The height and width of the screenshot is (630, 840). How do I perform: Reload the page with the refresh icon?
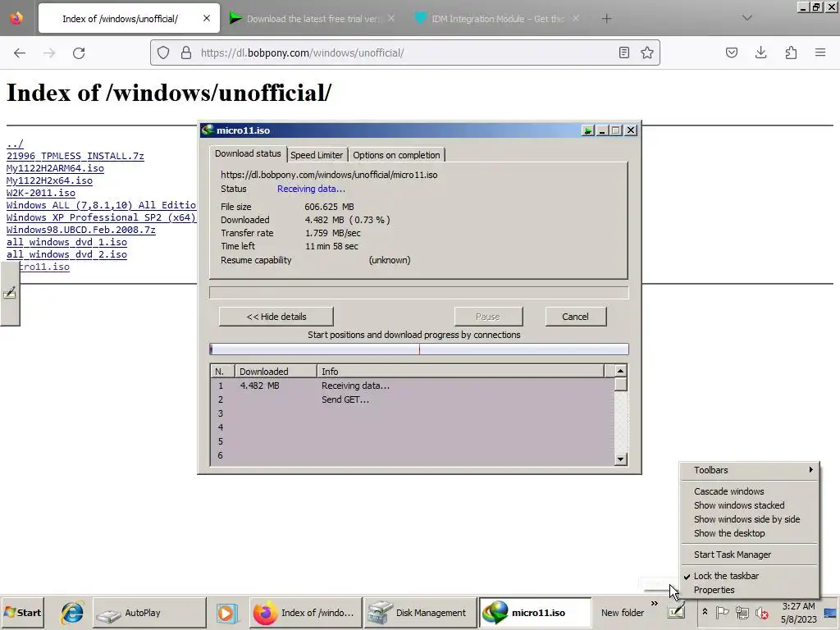click(x=79, y=53)
